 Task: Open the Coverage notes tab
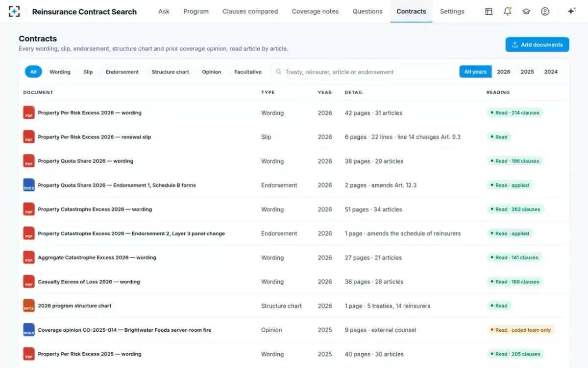pos(315,11)
